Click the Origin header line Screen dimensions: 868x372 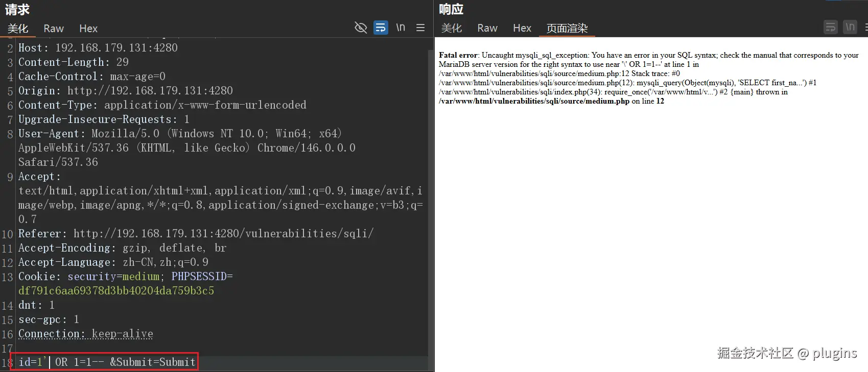point(126,91)
